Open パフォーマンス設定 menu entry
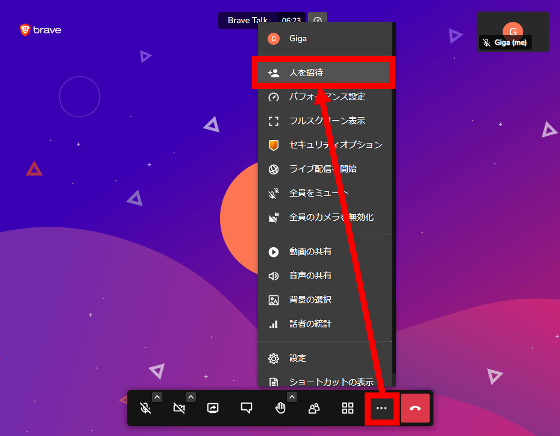560x436 pixels. (x=325, y=97)
